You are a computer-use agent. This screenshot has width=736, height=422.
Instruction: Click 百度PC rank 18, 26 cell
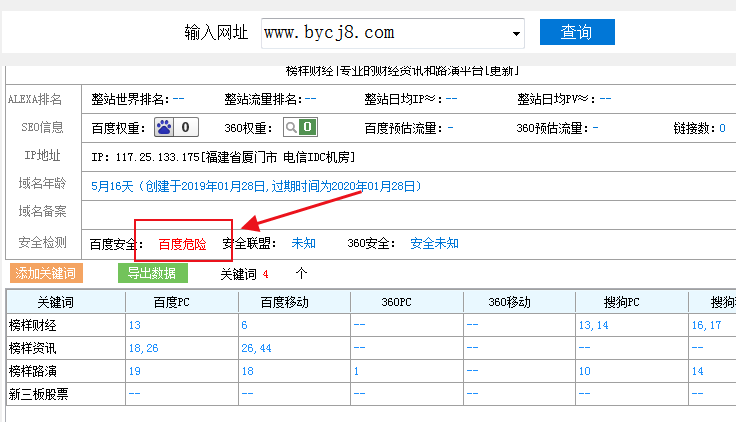[x=144, y=348]
